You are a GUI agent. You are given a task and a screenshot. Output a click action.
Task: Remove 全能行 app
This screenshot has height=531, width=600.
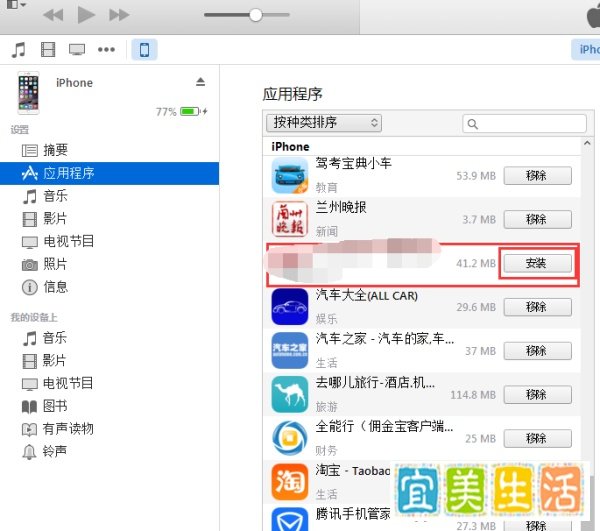click(x=537, y=438)
